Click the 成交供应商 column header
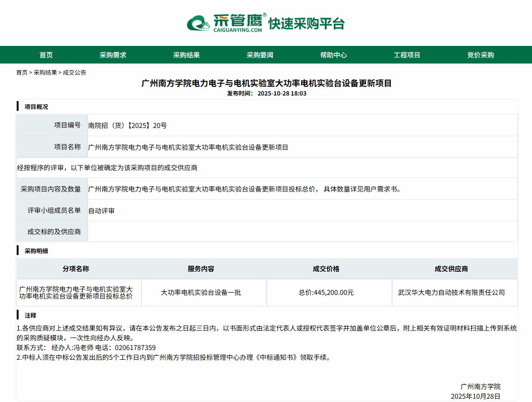532x402 pixels. tap(451, 269)
